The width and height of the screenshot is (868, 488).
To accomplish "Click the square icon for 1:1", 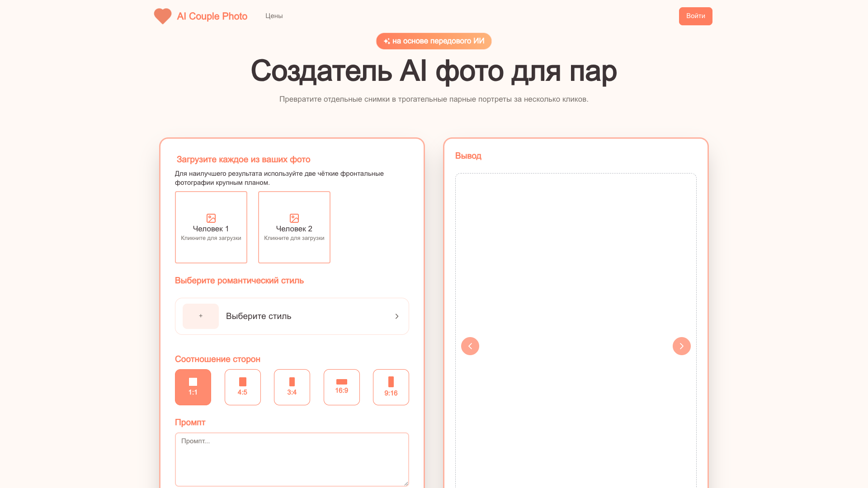I will pos(193,382).
